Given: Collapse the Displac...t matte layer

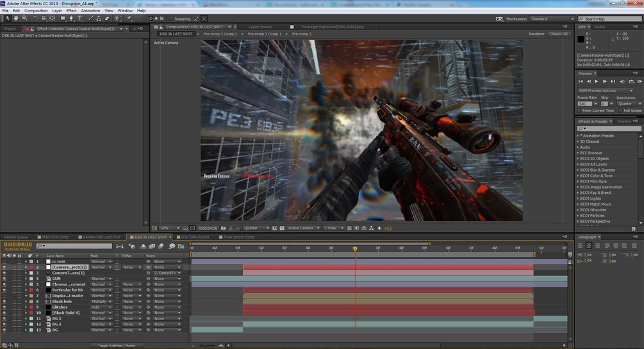Looking at the screenshot, I should coord(26,296).
